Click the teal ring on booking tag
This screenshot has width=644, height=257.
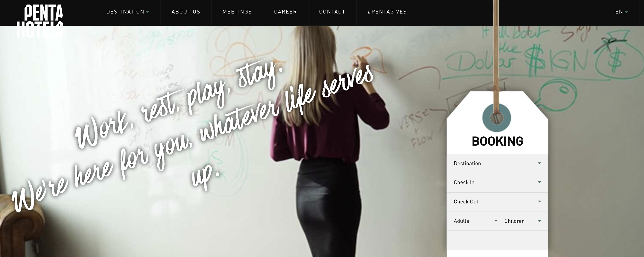coord(496,118)
